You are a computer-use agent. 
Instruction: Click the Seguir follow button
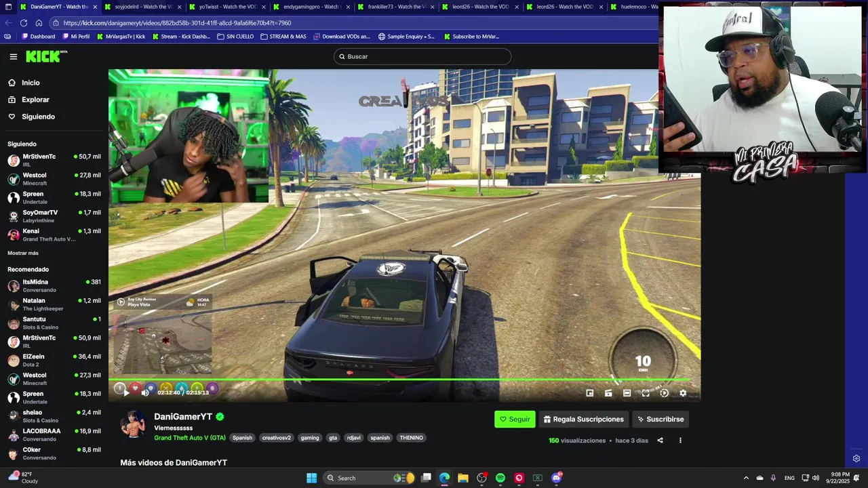(x=515, y=419)
